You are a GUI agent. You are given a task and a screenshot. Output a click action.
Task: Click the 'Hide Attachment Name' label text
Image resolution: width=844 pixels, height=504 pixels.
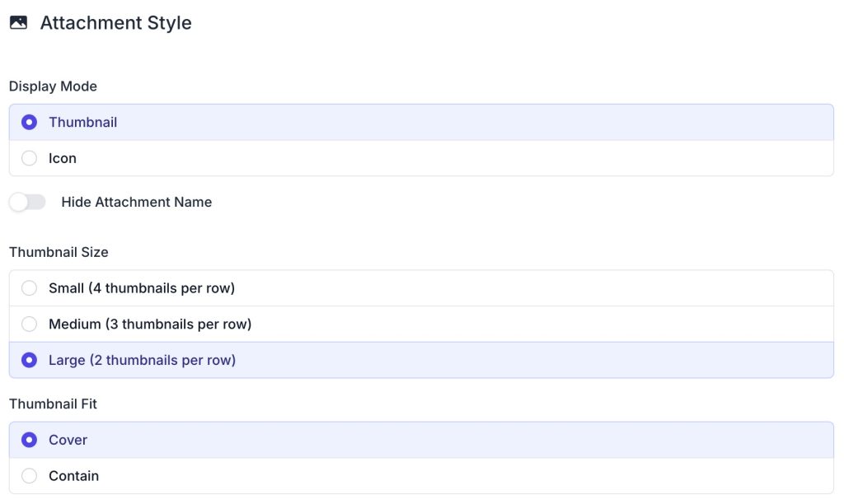(136, 202)
